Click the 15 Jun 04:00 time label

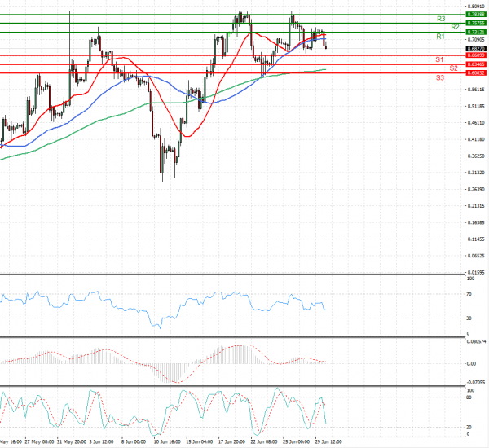pos(200,442)
